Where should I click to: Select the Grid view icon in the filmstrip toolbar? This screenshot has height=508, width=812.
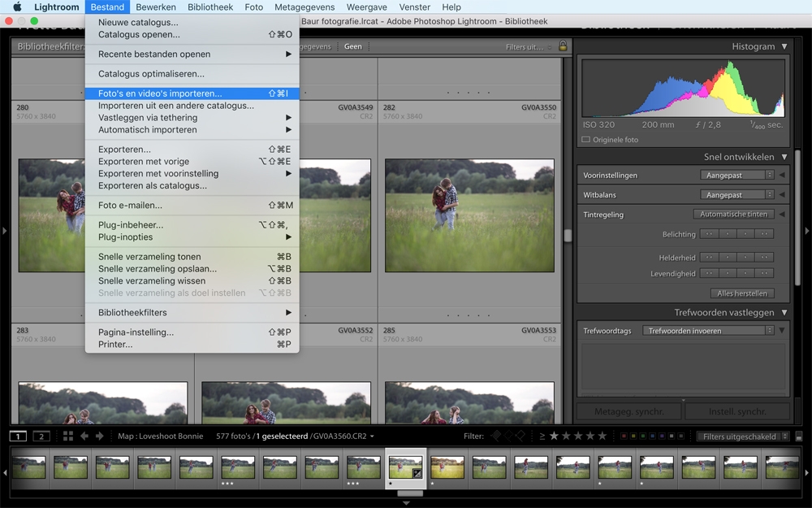[68, 436]
